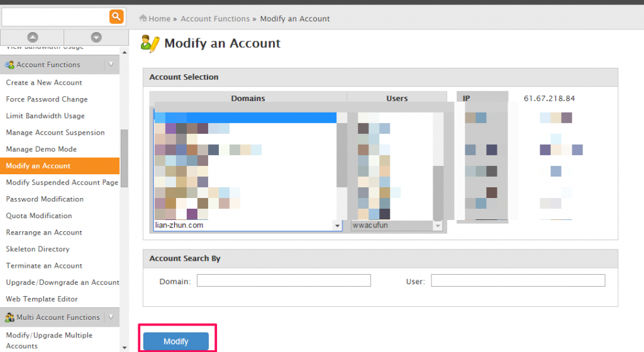Screen dimensions: 644x352
Task: Go to Password Modification page
Action: click(45, 199)
